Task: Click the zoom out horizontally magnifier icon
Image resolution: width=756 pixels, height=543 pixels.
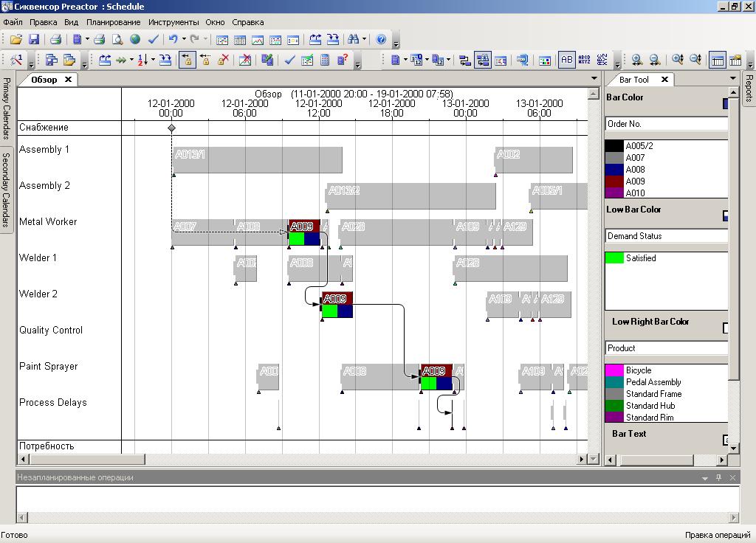Action: [x=654, y=60]
